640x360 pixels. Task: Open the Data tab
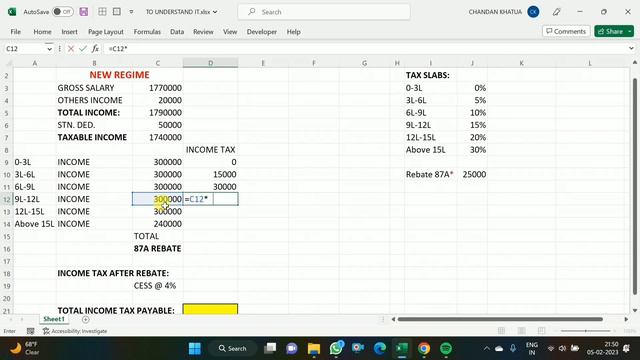tap(177, 31)
